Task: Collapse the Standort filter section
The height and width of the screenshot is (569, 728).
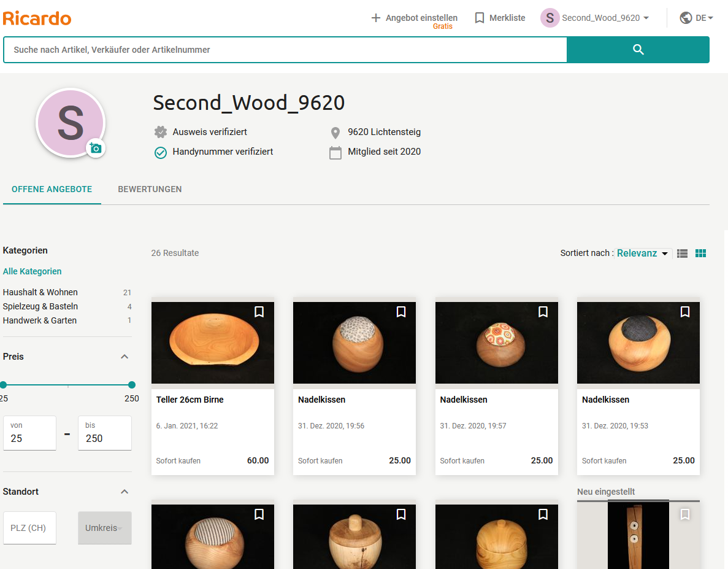Action: 125,491
